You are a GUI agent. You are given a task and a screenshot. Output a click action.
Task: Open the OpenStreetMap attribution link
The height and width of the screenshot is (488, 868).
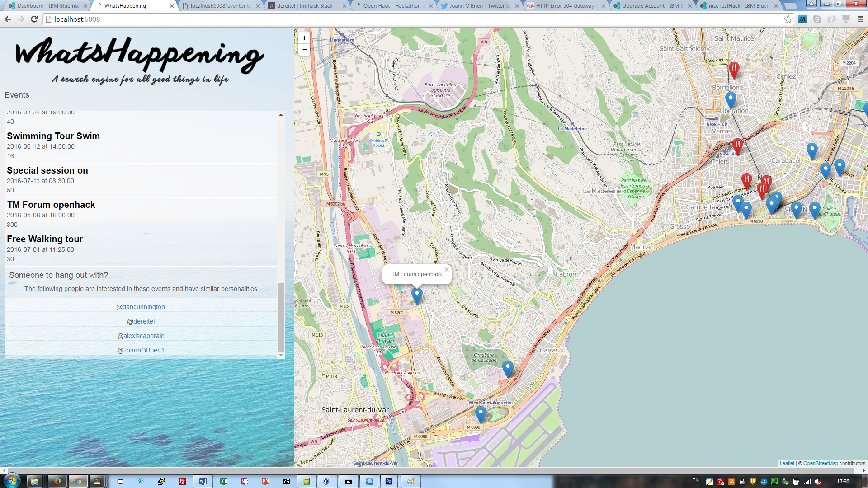point(821,463)
